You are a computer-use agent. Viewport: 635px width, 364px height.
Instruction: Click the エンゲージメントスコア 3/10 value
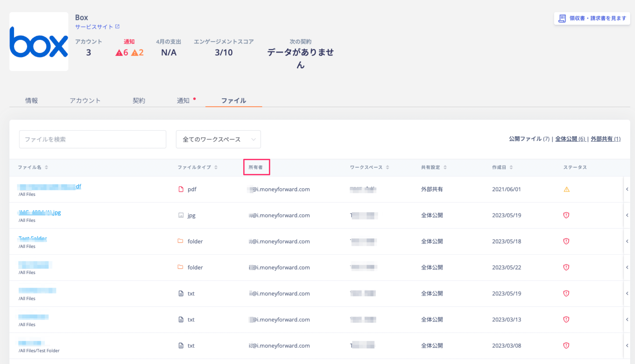tap(223, 53)
